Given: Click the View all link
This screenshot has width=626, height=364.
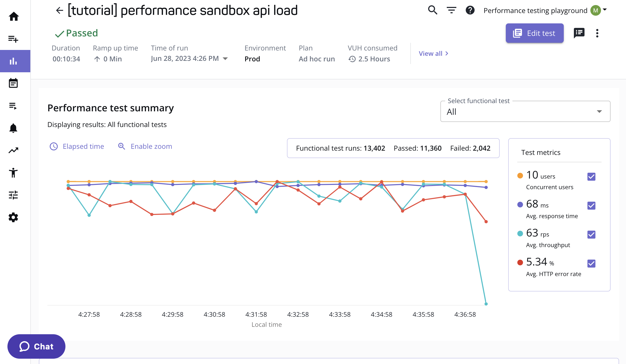Looking at the screenshot, I should (x=433, y=53).
